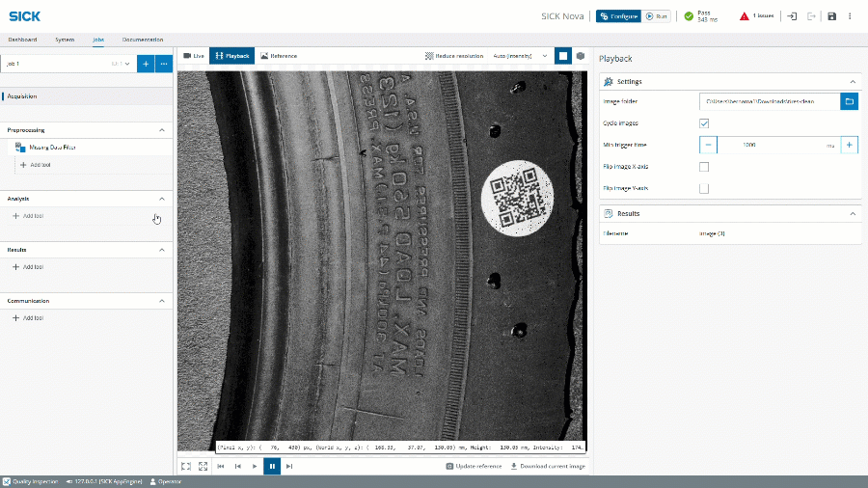Increase Min trigger time with plus button

849,145
